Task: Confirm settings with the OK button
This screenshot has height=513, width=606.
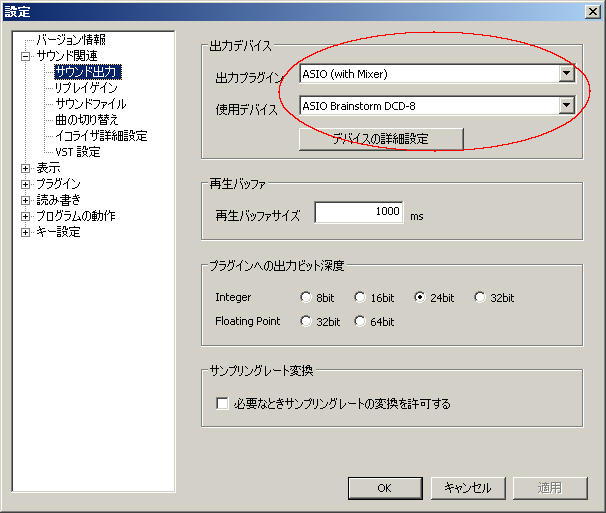Action: [x=385, y=488]
